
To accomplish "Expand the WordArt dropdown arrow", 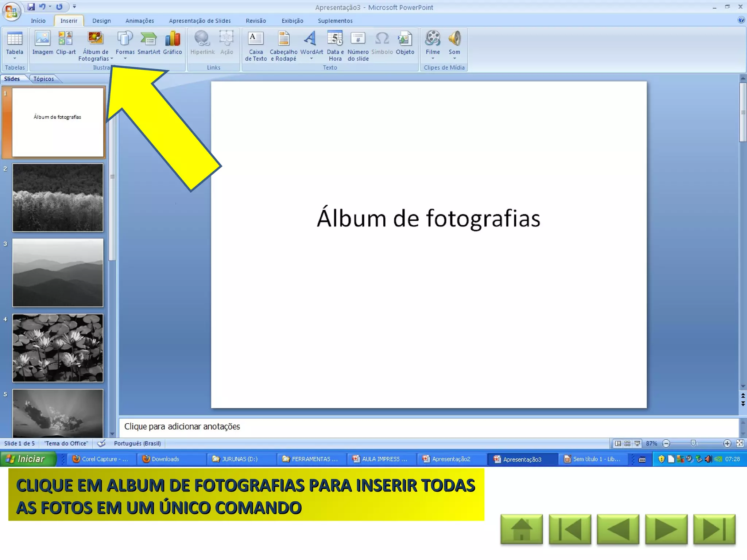I will point(311,58).
